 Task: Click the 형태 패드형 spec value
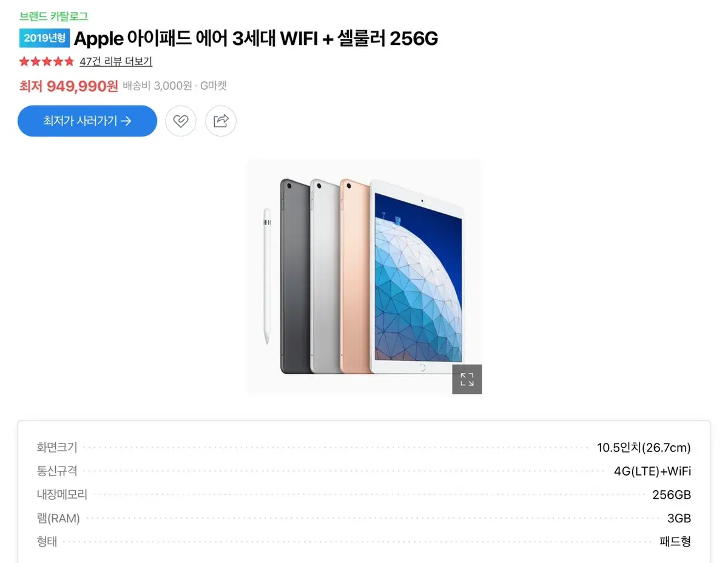pyautogui.click(x=675, y=542)
